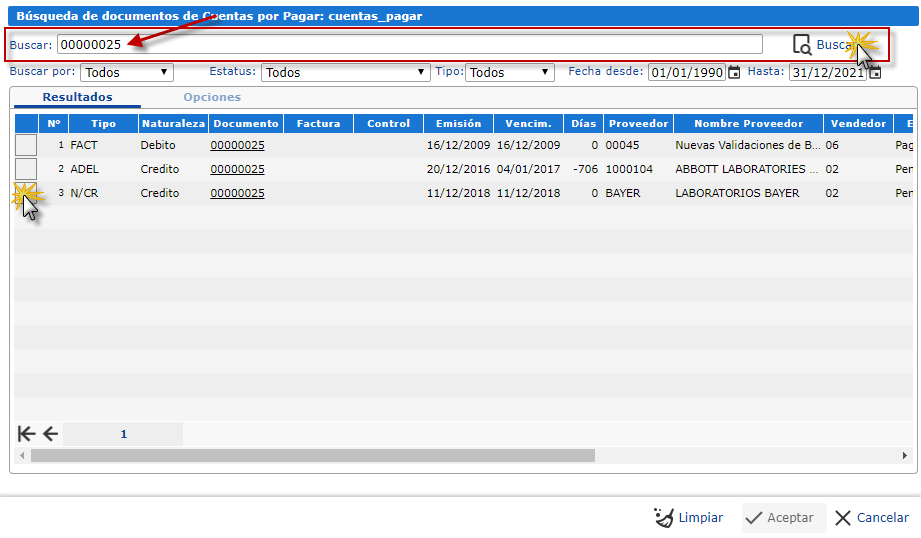Sort by the Control column header
Screen dimensions: 921x538
(388, 123)
